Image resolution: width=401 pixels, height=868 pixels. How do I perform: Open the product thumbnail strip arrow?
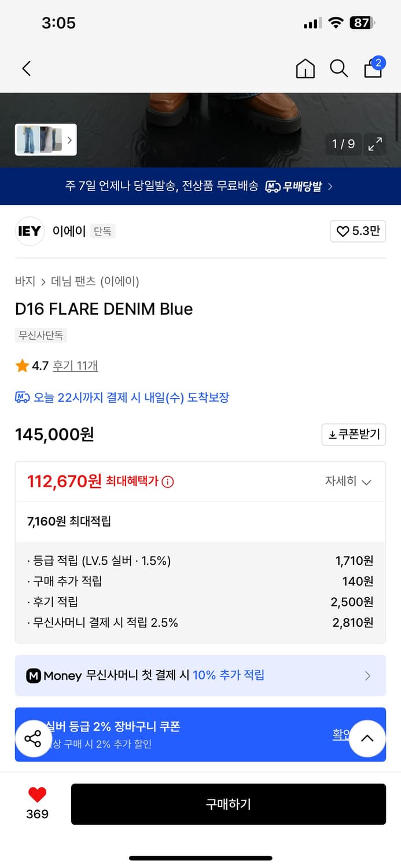pos(69,140)
